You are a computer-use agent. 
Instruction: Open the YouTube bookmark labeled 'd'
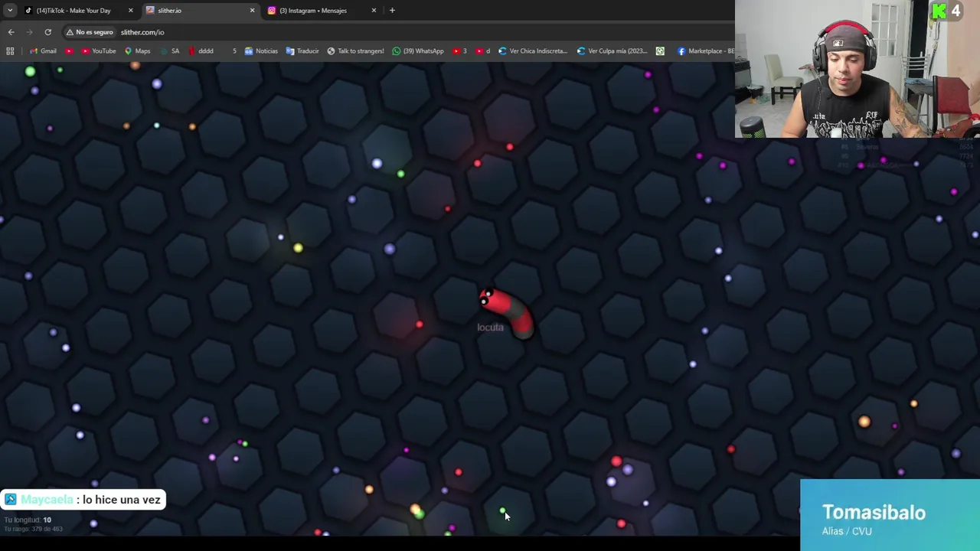click(482, 51)
